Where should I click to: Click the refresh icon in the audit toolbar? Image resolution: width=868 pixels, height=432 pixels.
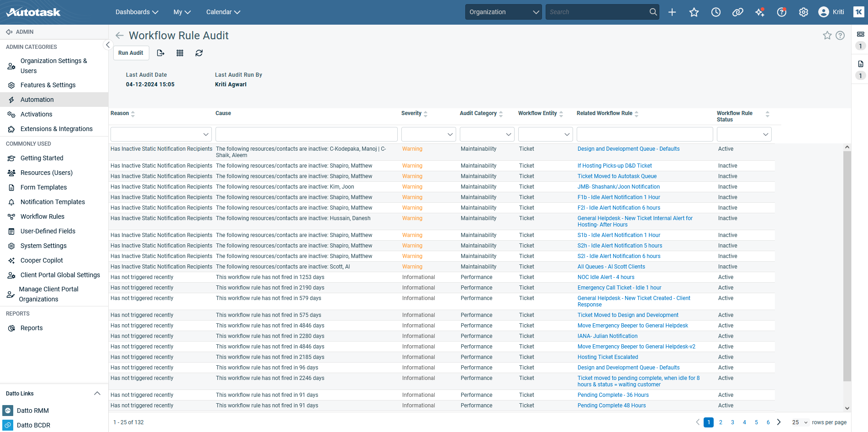[199, 53]
